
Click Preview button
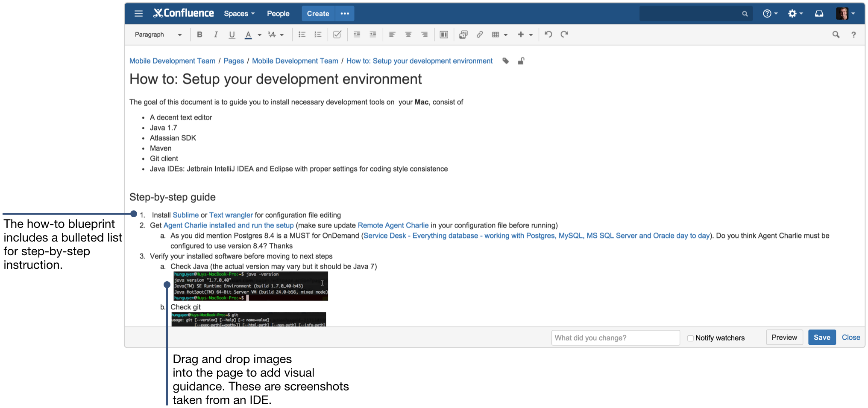784,338
